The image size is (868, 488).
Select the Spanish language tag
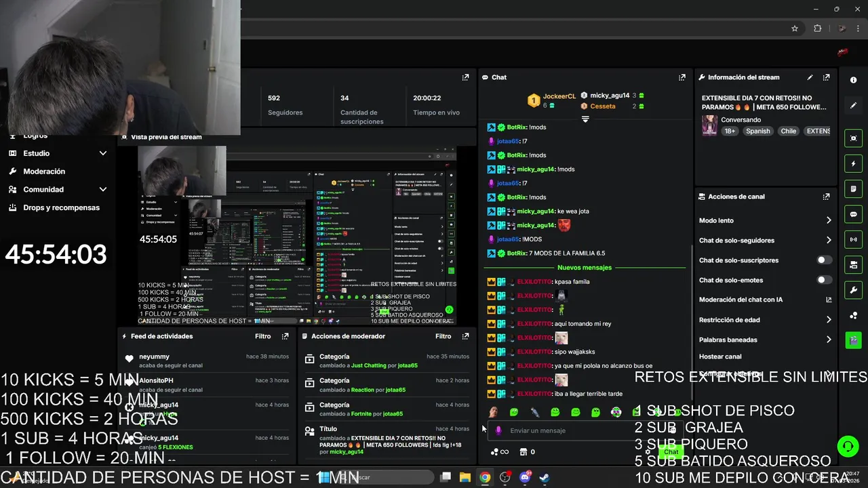(x=758, y=131)
